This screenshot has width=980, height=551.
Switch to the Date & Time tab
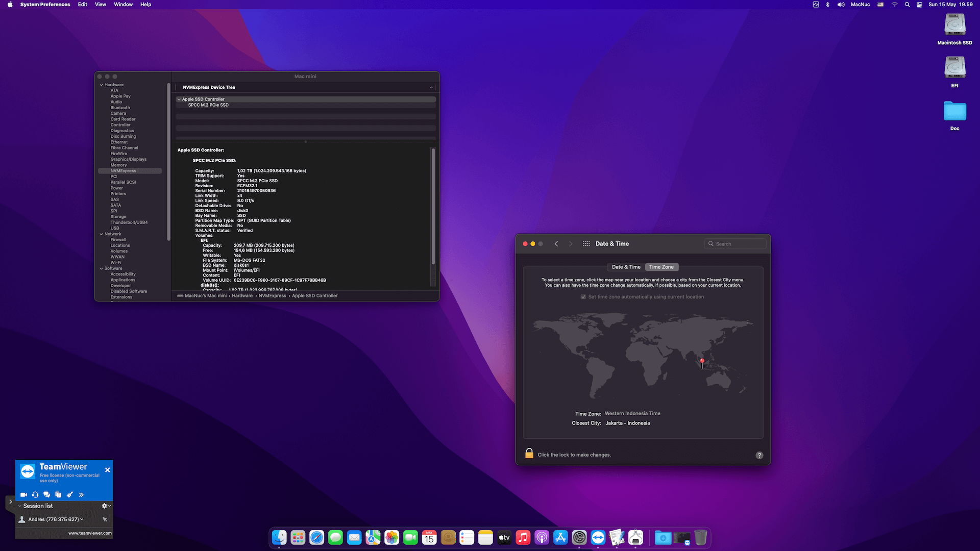pos(625,267)
